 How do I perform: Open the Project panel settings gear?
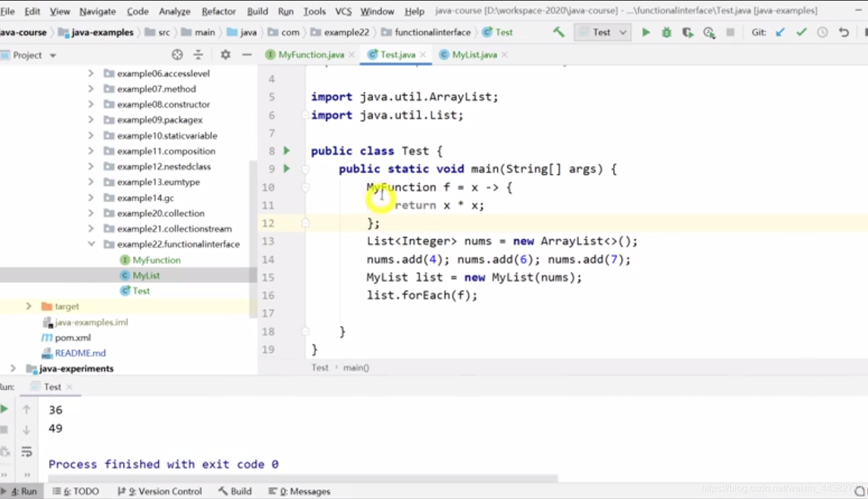click(x=225, y=55)
